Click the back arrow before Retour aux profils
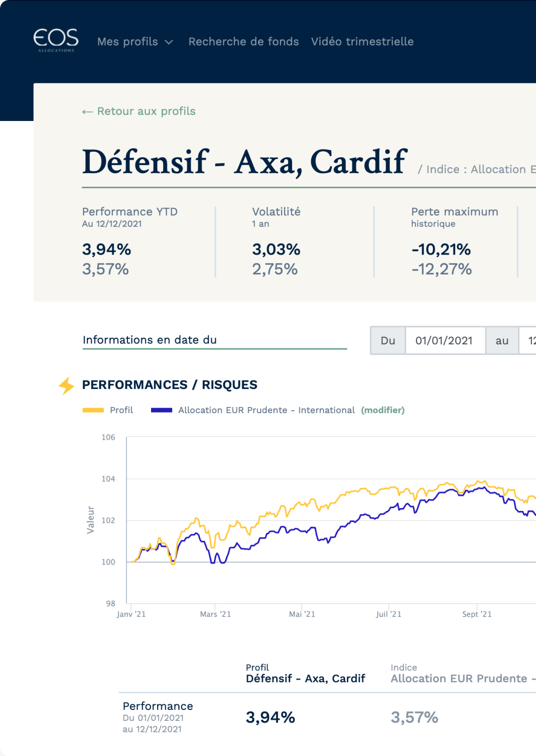 [x=87, y=112]
